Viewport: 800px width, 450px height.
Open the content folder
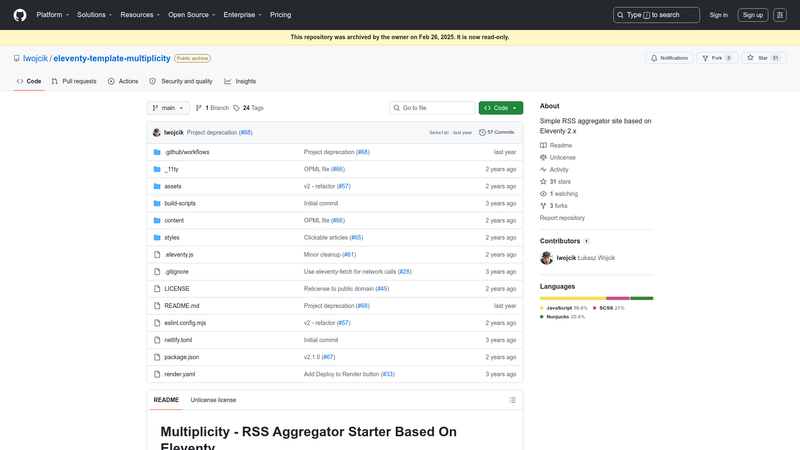point(174,220)
